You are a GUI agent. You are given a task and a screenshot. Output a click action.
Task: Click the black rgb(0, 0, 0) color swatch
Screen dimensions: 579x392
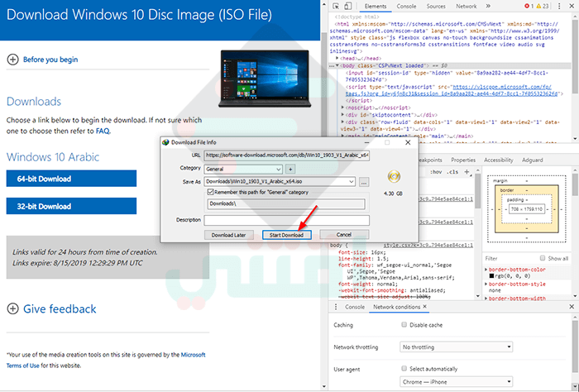(x=491, y=276)
